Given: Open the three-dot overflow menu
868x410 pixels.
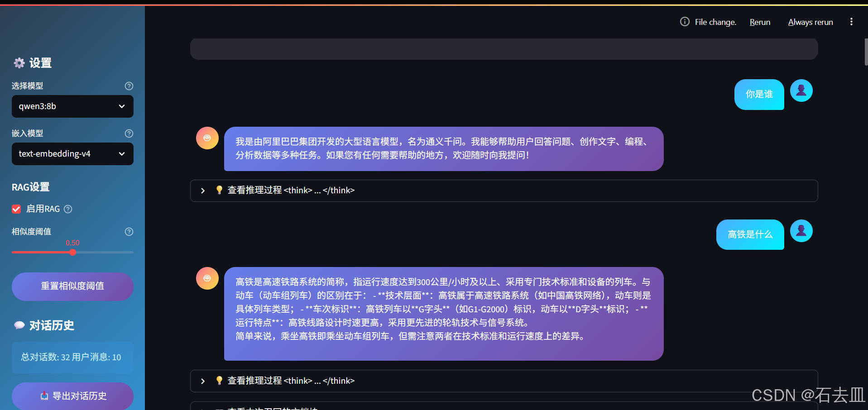Looking at the screenshot, I should click(x=851, y=21).
